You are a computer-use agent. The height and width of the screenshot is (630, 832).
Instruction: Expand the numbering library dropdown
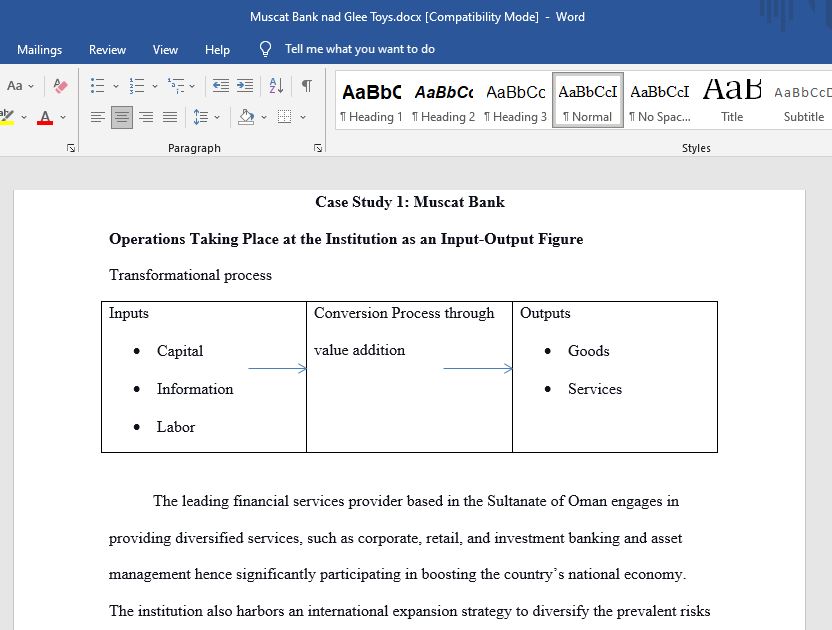click(154, 86)
